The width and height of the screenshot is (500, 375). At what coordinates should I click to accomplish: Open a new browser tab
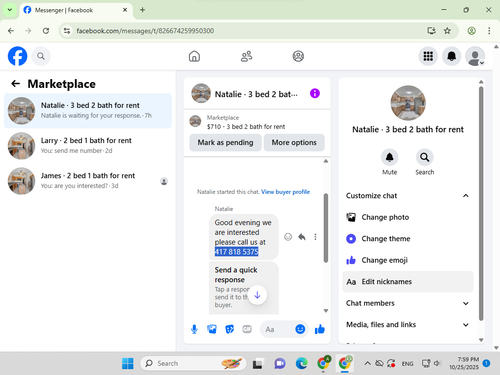click(142, 10)
